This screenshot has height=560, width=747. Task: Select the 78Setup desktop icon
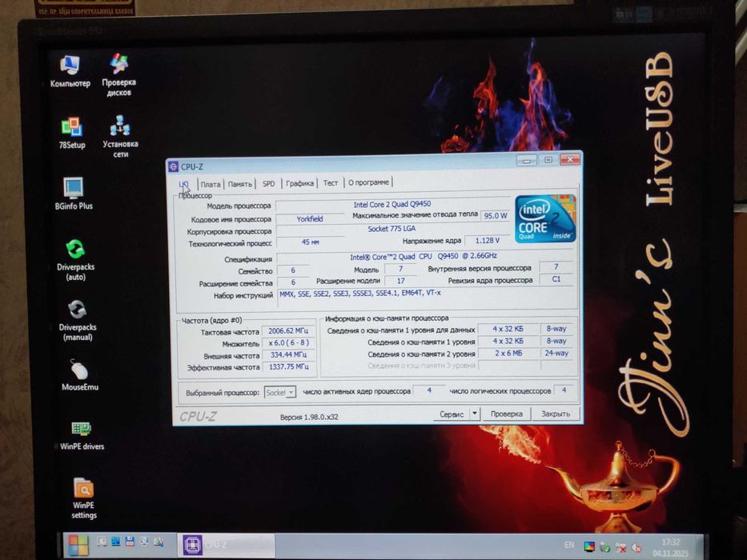[72, 134]
